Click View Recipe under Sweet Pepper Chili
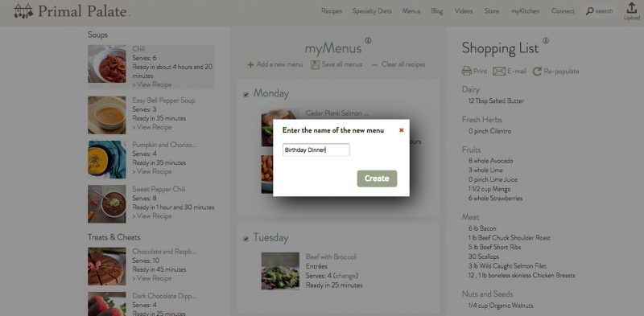The height and width of the screenshot is (316, 644). pos(152,215)
